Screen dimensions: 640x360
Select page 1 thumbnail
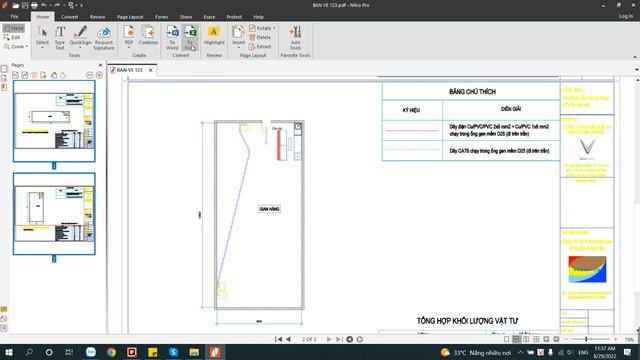coord(54,121)
